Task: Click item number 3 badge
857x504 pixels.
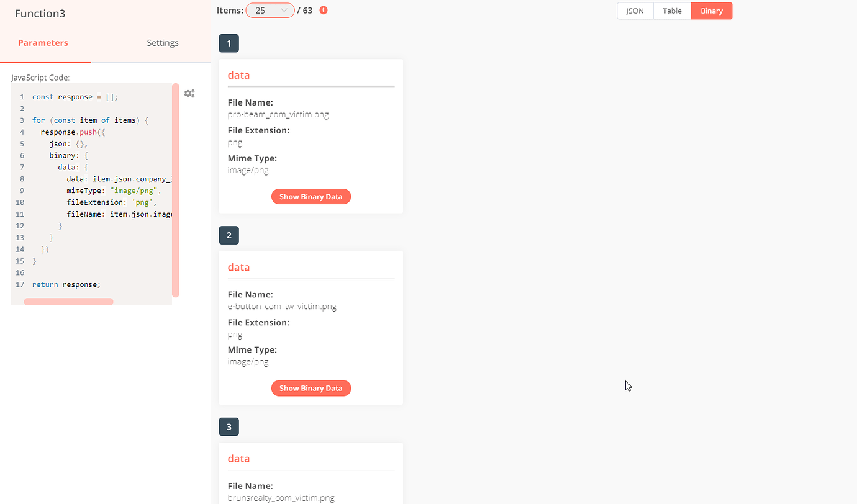Action: (229, 427)
